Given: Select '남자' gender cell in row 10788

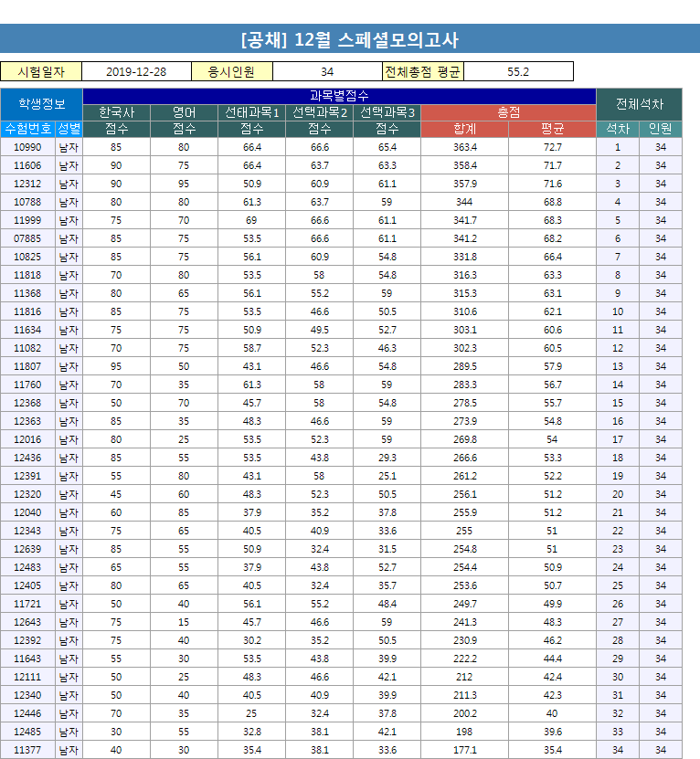Looking at the screenshot, I should [x=69, y=202].
